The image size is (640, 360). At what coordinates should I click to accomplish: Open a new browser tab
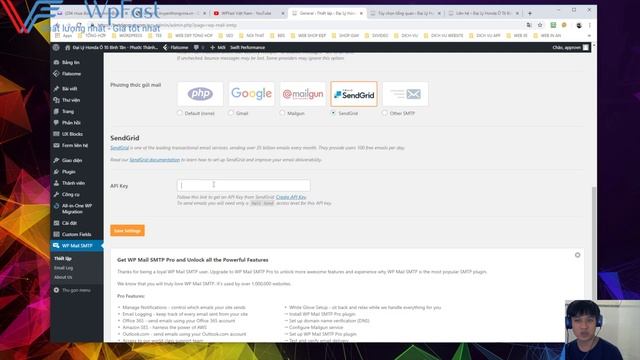click(x=530, y=13)
